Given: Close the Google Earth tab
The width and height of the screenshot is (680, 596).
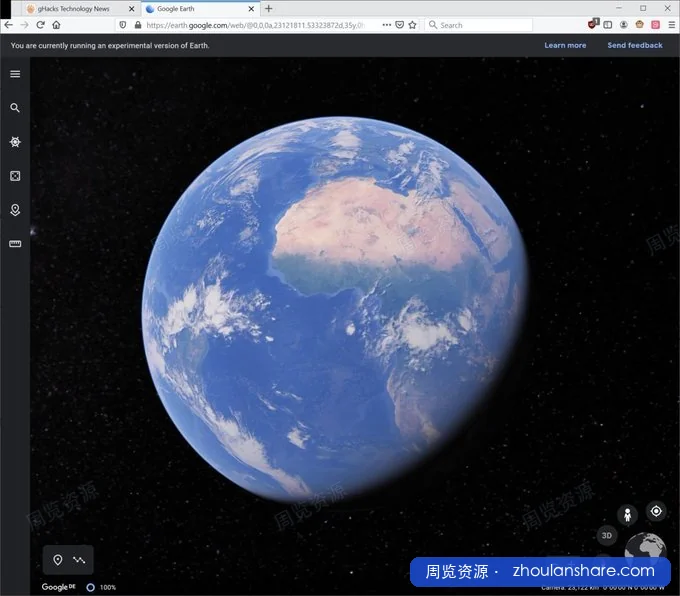Looking at the screenshot, I should pos(251,9).
